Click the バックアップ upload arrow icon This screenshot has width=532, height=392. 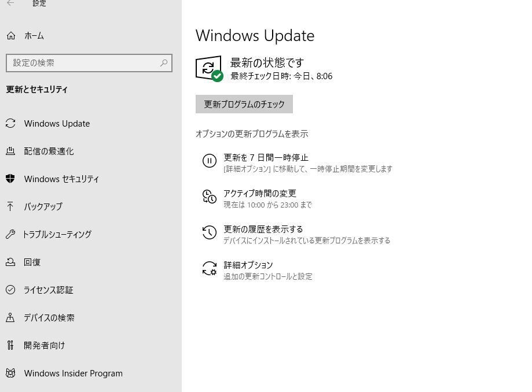[10, 206]
